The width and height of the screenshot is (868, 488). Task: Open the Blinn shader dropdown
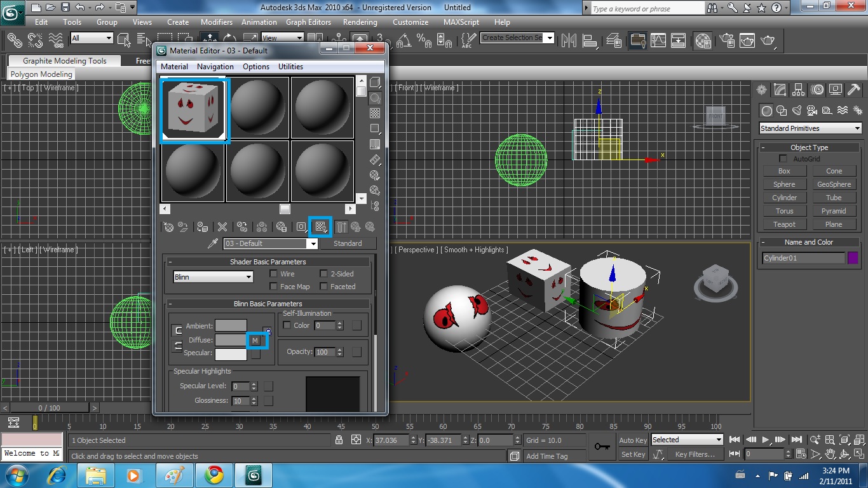[213, 277]
